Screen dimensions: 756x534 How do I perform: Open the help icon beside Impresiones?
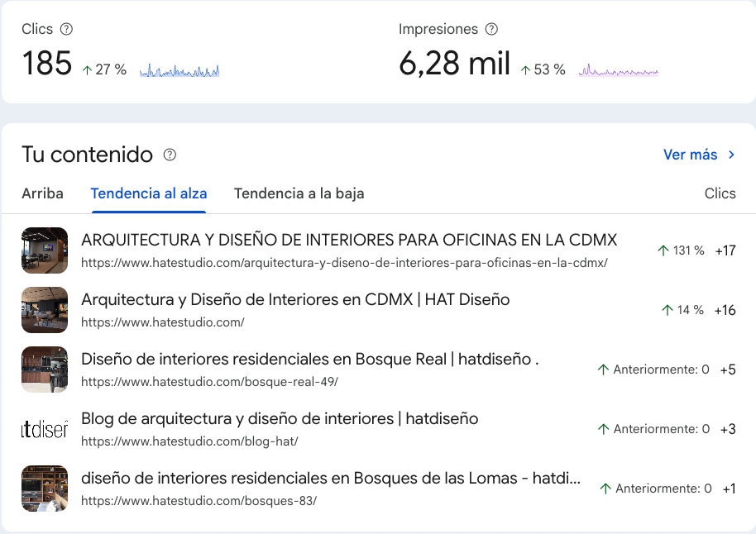491,30
